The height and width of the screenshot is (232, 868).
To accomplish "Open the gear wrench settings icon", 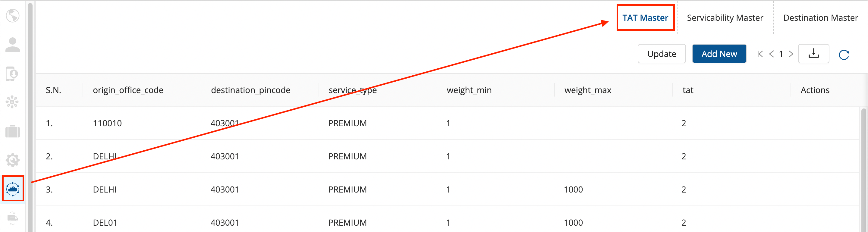I will click(12, 160).
